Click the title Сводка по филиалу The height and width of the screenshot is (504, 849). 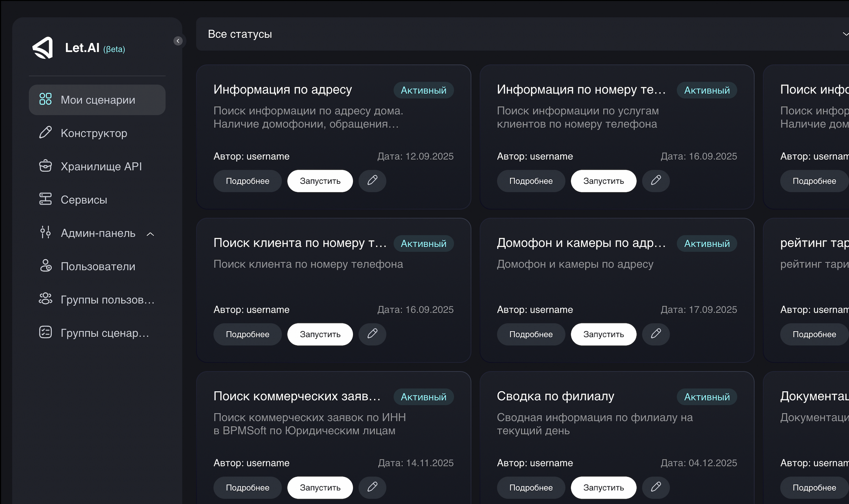tap(555, 396)
